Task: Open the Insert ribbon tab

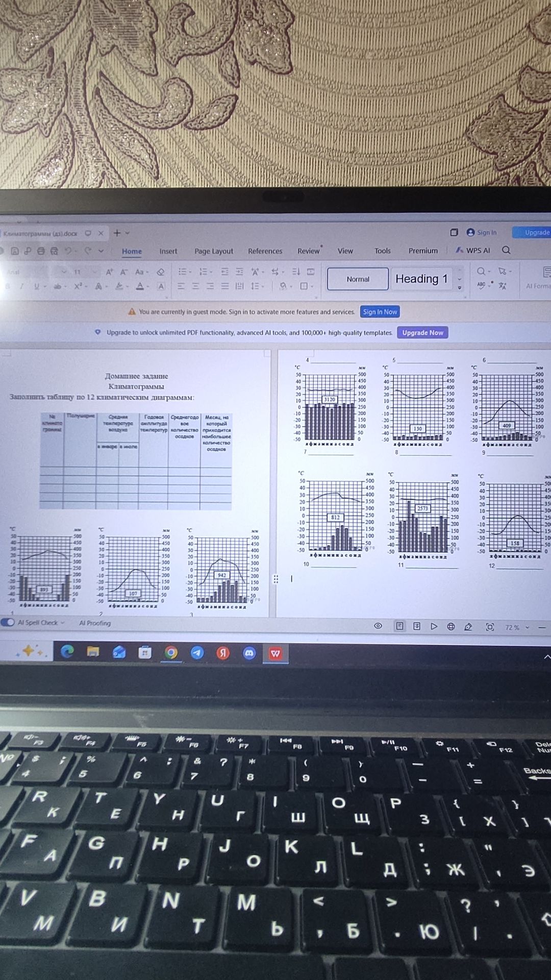Action: point(168,251)
